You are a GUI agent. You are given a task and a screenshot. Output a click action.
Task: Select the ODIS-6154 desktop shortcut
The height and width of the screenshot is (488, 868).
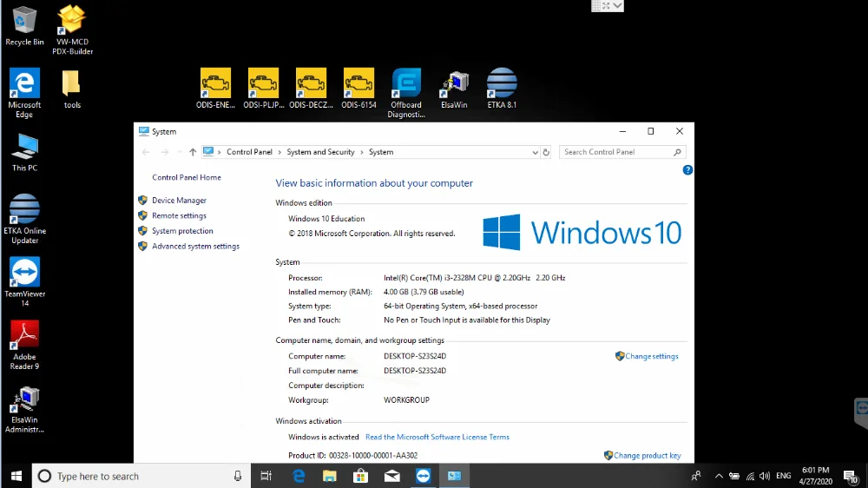pyautogui.click(x=358, y=88)
